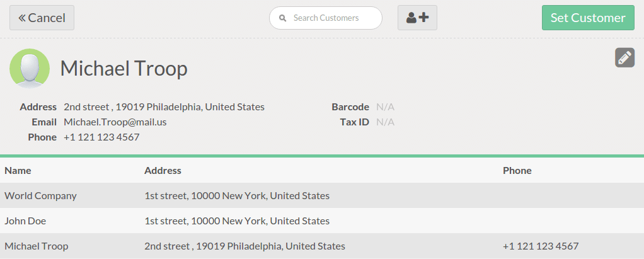Click the Address column header
The image size is (644, 259).
coord(163,170)
